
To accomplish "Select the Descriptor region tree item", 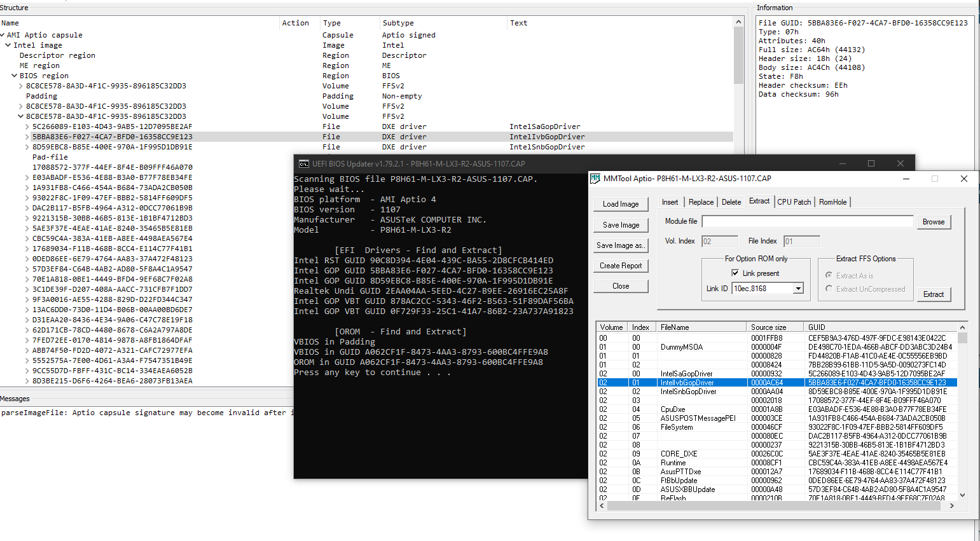I will [57, 55].
